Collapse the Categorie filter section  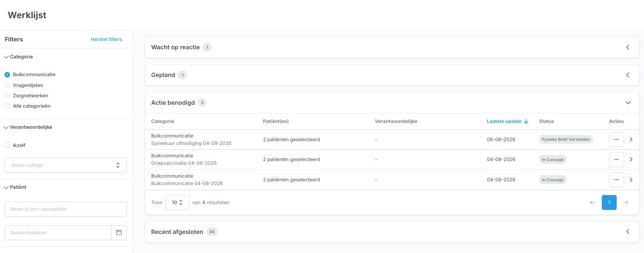pos(6,57)
